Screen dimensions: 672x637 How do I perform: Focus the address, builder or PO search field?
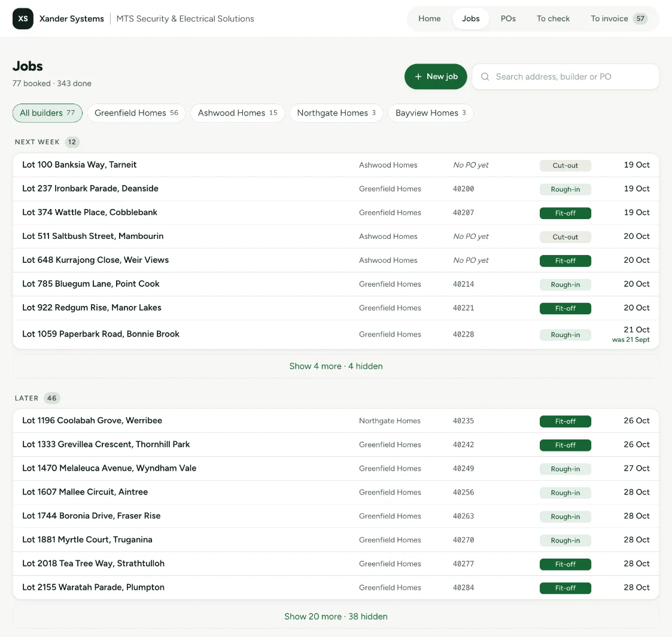pyautogui.click(x=565, y=77)
